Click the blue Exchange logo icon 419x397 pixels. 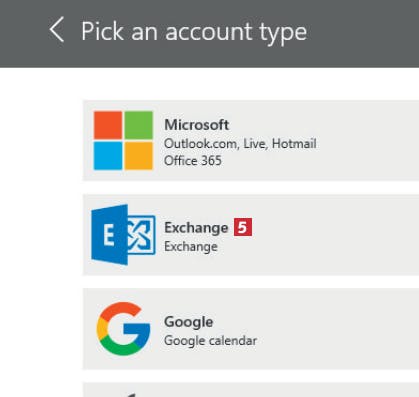(123, 235)
